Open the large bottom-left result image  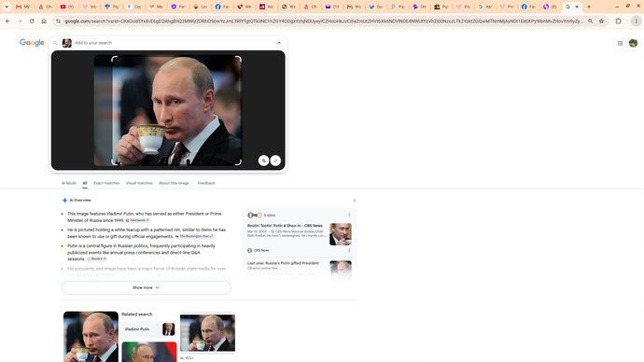pyautogui.click(x=91, y=337)
